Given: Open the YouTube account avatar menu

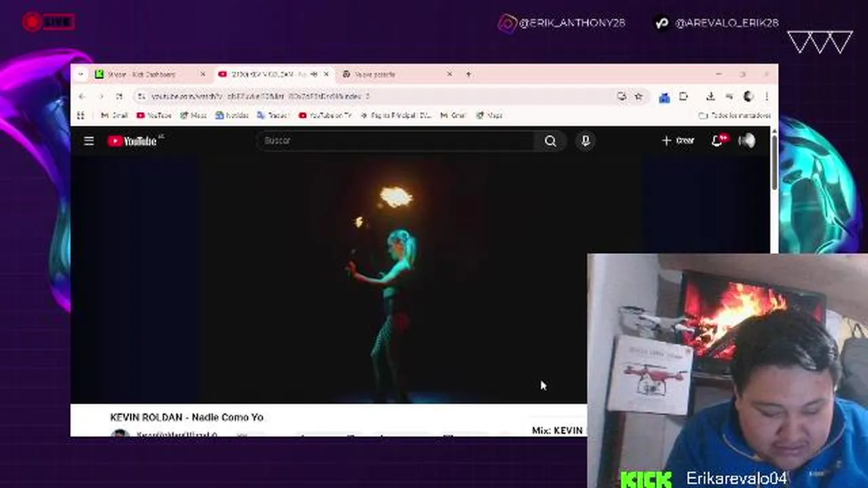Looking at the screenshot, I should click(x=747, y=140).
